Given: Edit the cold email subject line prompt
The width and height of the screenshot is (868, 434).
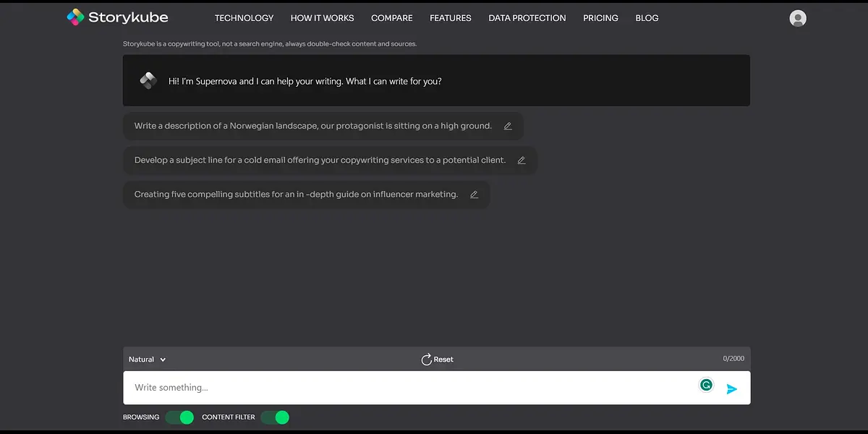Looking at the screenshot, I should tap(522, 161).
